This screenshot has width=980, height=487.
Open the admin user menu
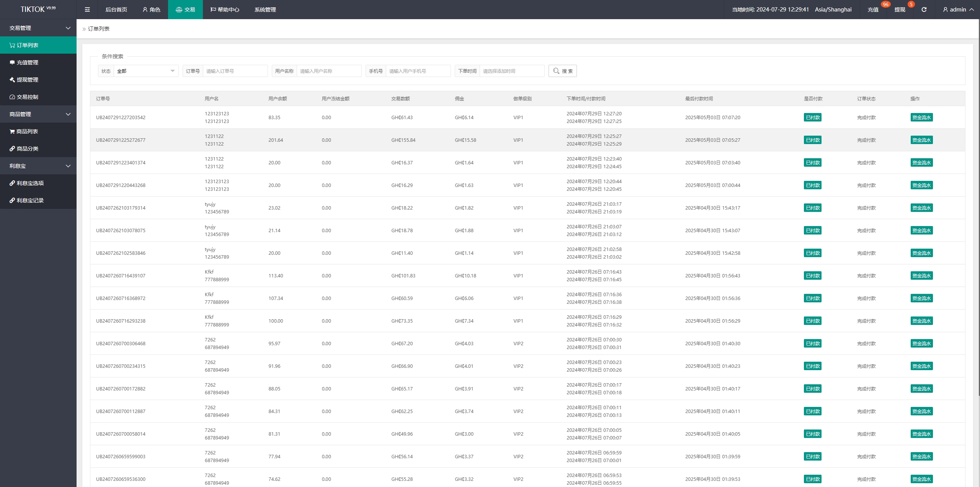pyautogui.click(x=958, y=10)
